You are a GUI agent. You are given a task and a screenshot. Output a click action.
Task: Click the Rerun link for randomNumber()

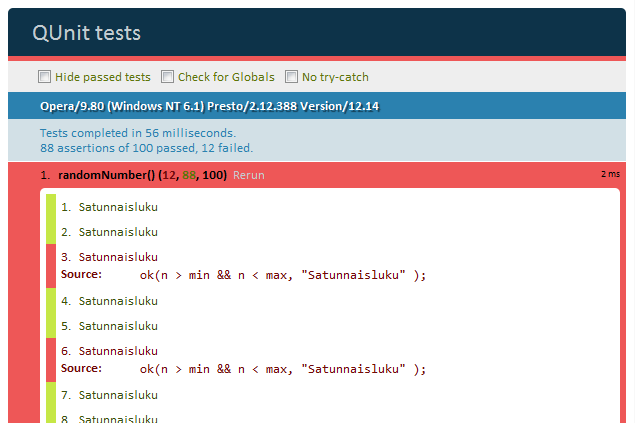[249, 175]
